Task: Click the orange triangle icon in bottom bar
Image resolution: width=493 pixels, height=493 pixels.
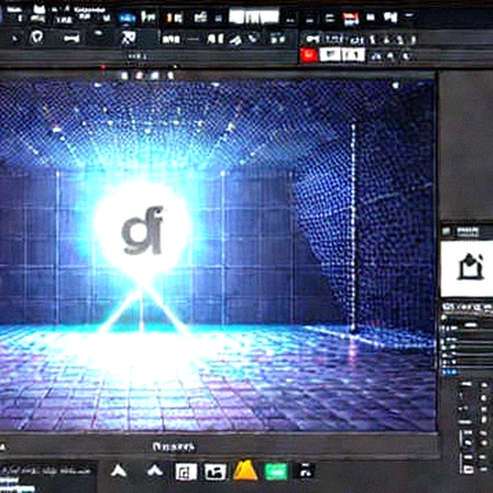Action: pyautogui.click(x=245, y=471)
